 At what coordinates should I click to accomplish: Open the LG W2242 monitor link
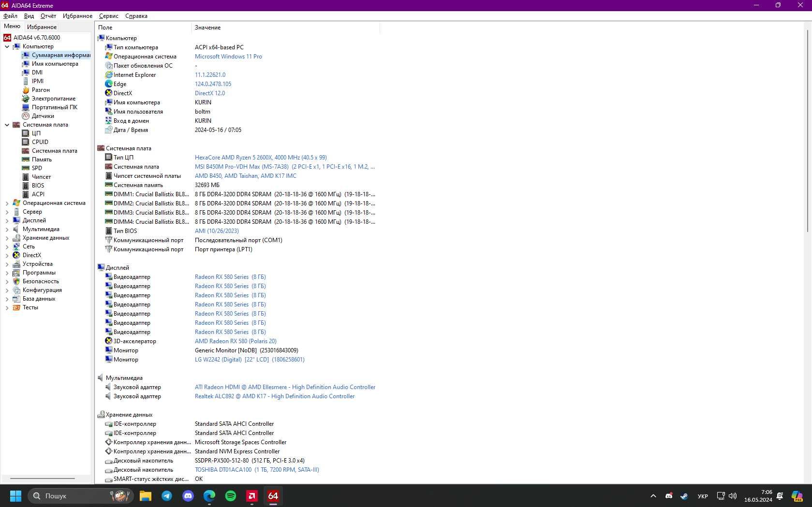250,360
